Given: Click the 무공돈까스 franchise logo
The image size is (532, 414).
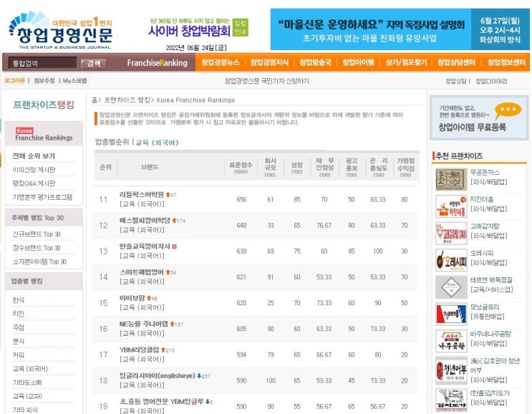Looking at the screenshot, I should coord(451,179).
